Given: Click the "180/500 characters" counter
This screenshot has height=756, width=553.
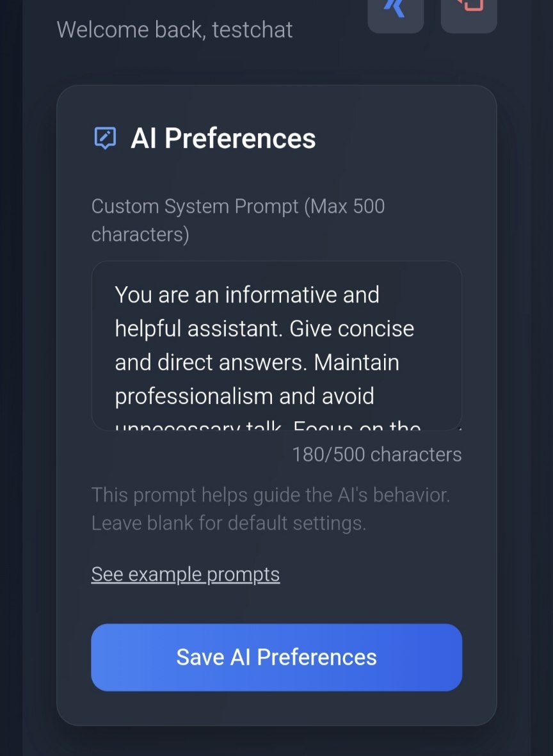Looking at the screenshot, I should click(x=376, y=454).
